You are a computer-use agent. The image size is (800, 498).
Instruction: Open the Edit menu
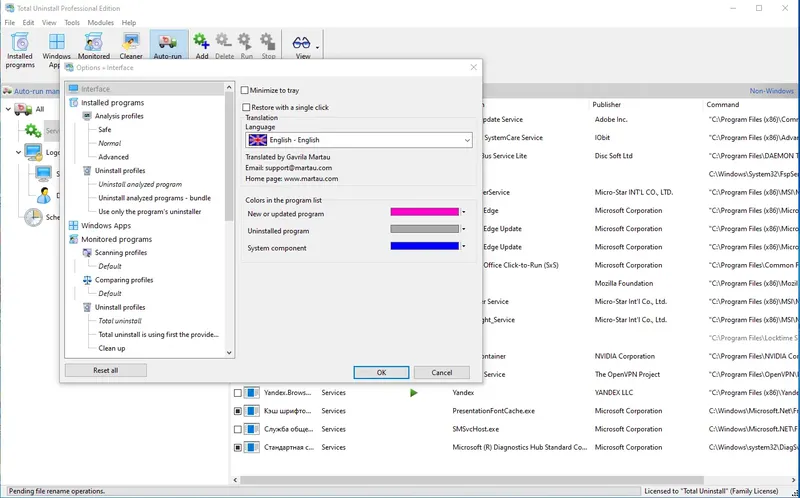pos(29,22)
